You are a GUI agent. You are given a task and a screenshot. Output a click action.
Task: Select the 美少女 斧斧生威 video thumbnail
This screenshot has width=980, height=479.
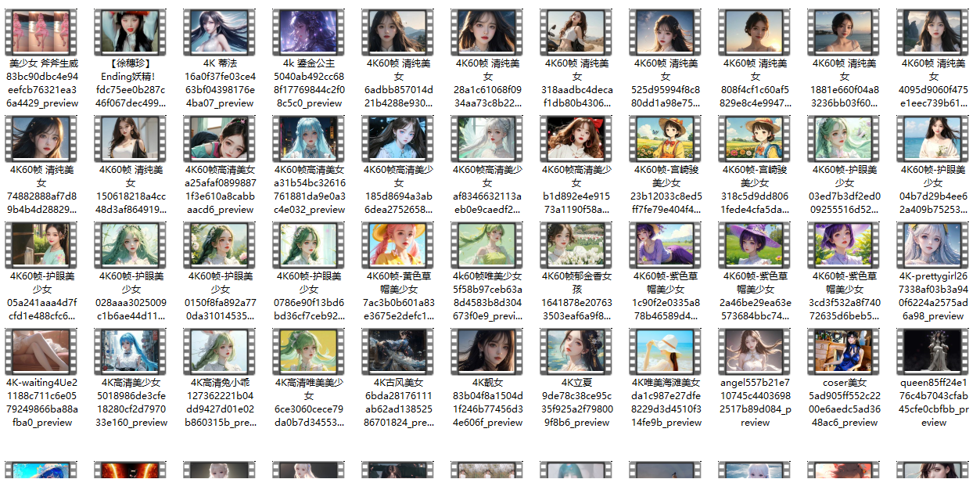pos(42,31)
